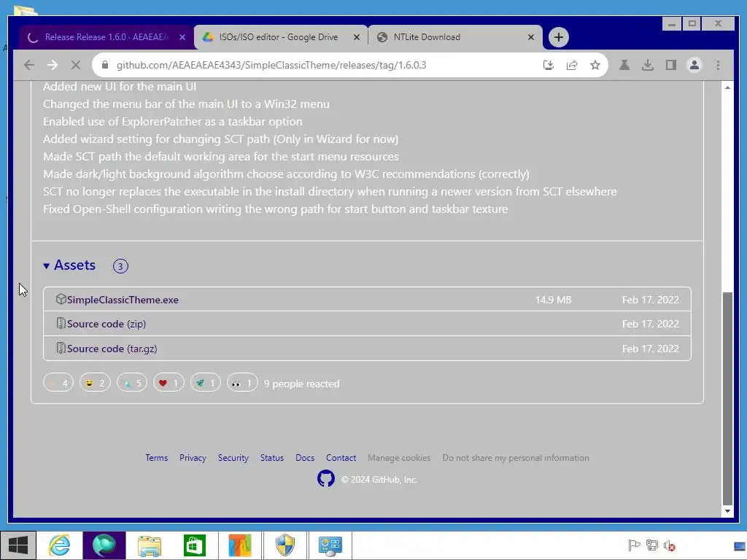Switch to the Release 1.6.0 AEAEAEA tab
747x560 pixels.
(106, 37)
